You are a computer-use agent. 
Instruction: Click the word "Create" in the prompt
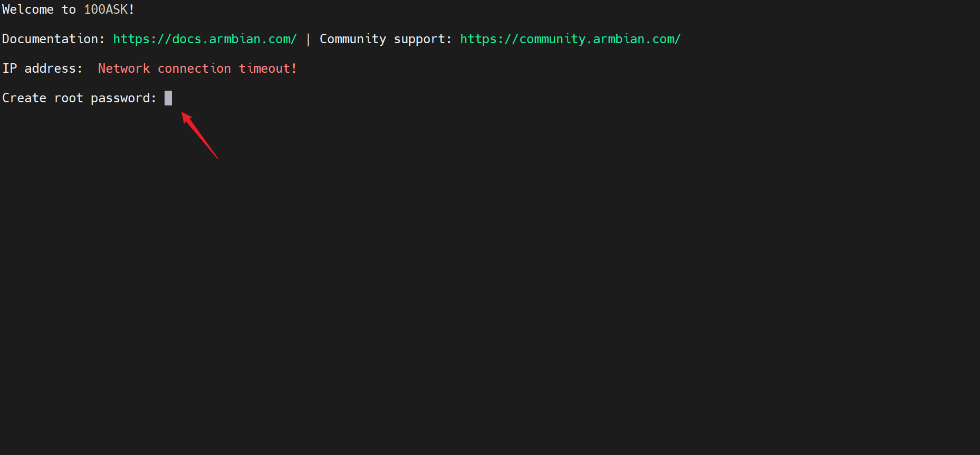click(x=24, y=98)
